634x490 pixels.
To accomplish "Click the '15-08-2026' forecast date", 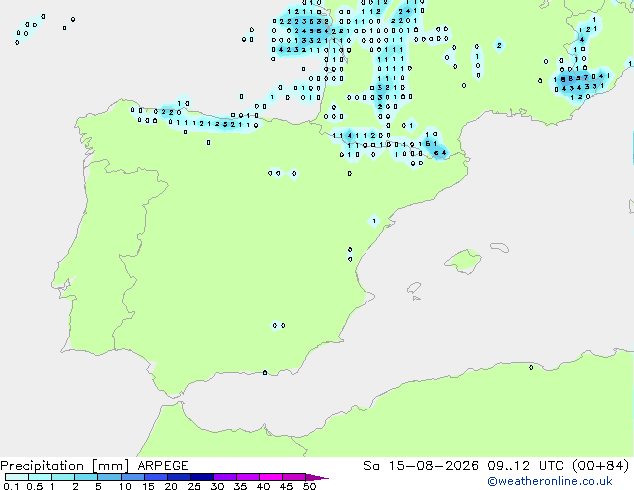I will click(433, 466).
